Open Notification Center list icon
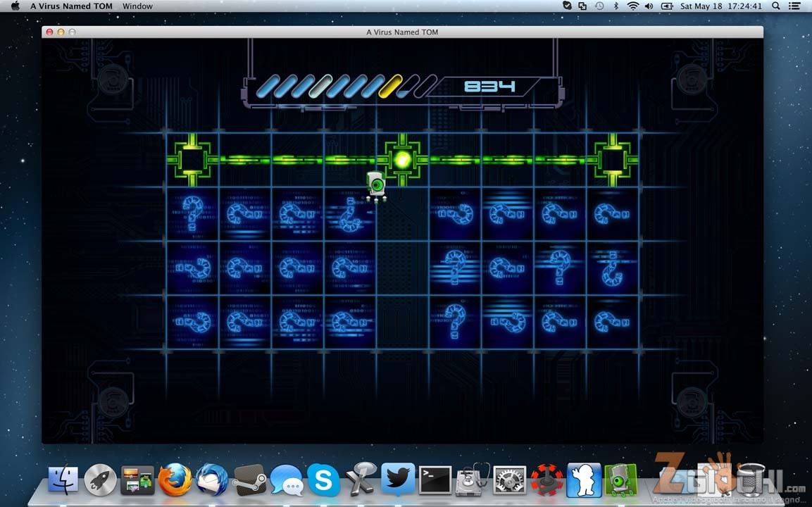 (x=796, y=6)
